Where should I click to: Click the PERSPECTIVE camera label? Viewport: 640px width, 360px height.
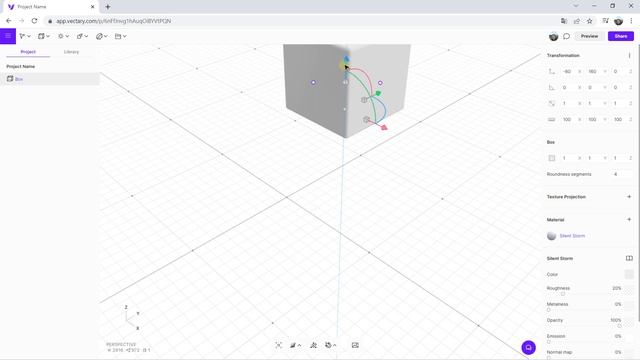[x=121, y=344]
